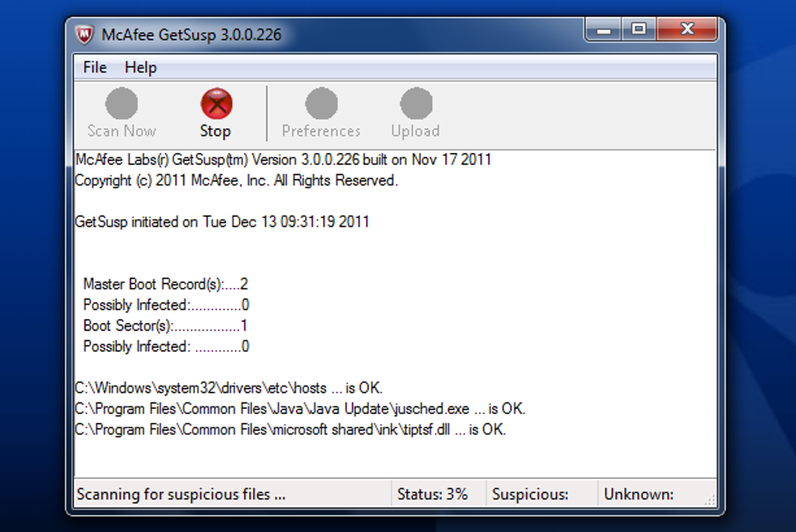The width and height of the screenshot is (796, 532).
Task: Click the 'Boot Sector(s)' count line
Action: click(165, 326)
